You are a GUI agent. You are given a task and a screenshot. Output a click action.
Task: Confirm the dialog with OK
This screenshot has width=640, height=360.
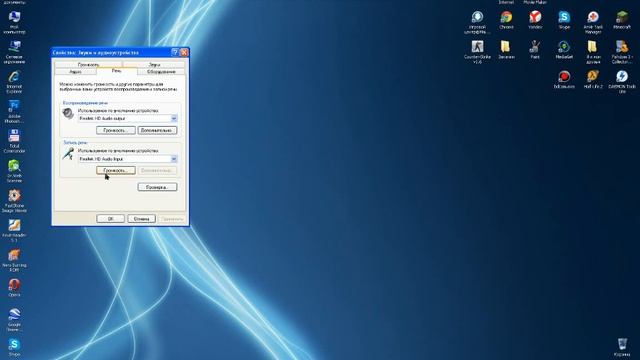pos(110,219)
